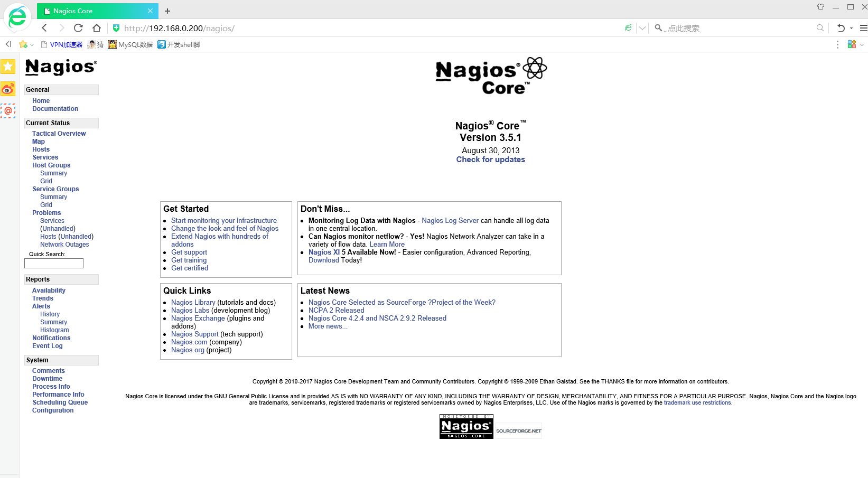Open the Configuration page
The width and height of the screenshot is (868, 478).
point(53,410)
